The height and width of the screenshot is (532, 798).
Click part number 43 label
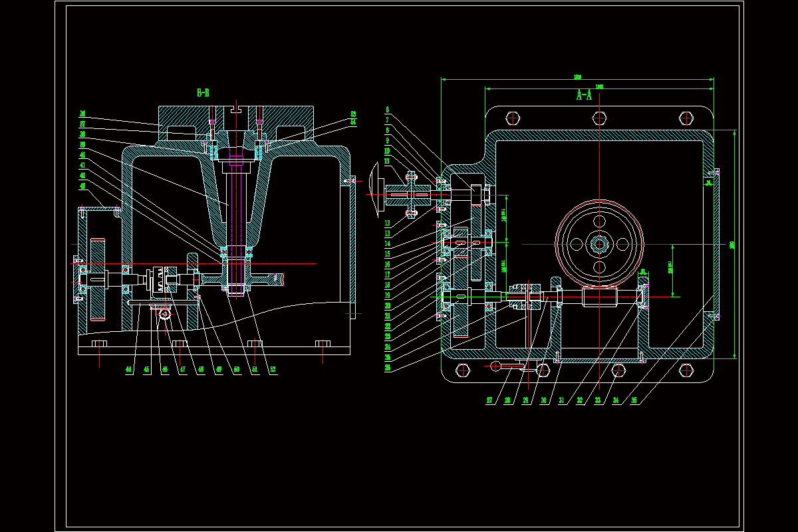click(x=83, y=186)
